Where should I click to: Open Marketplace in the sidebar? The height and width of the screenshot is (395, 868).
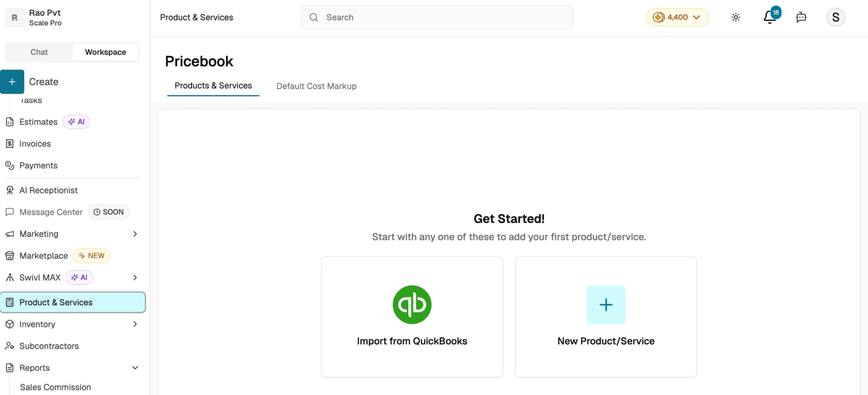(43, 256)
